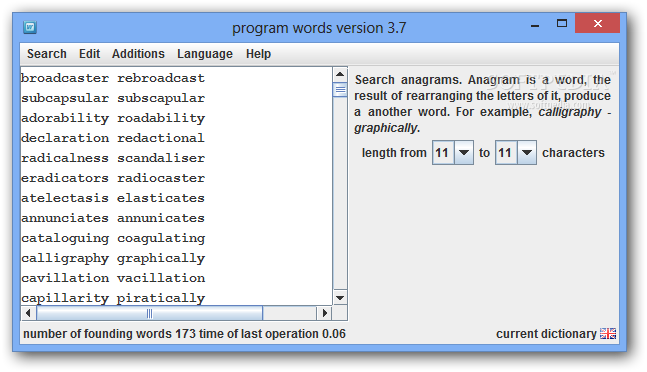Click the 'current dictionary' status label
Screen dimensions: 647x372
pos(546,334)
